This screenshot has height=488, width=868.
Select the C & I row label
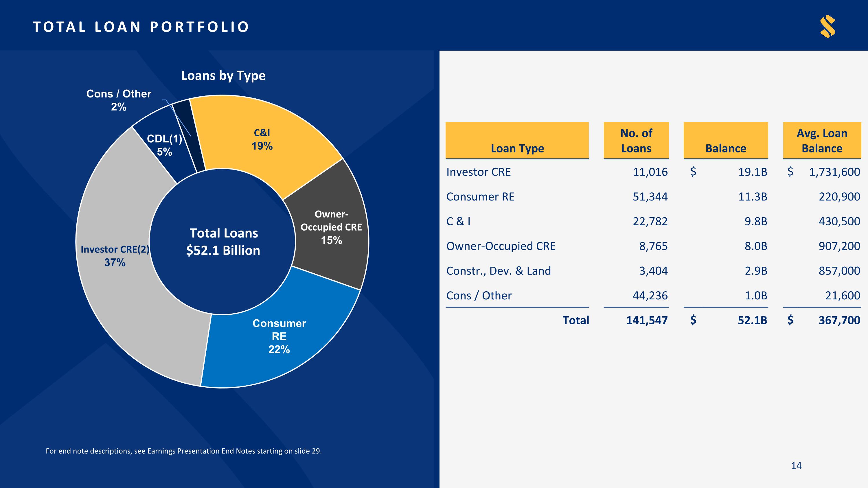click(x=458, y=222)
